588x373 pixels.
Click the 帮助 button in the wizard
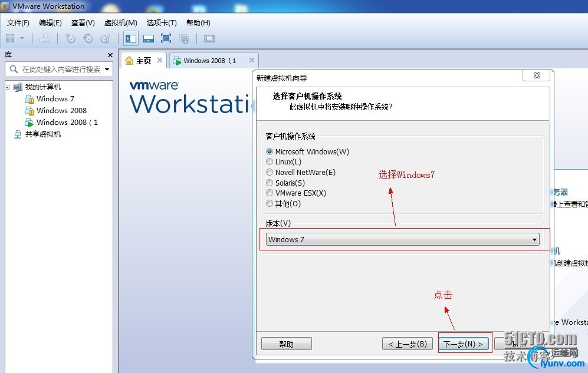point(287,344)
